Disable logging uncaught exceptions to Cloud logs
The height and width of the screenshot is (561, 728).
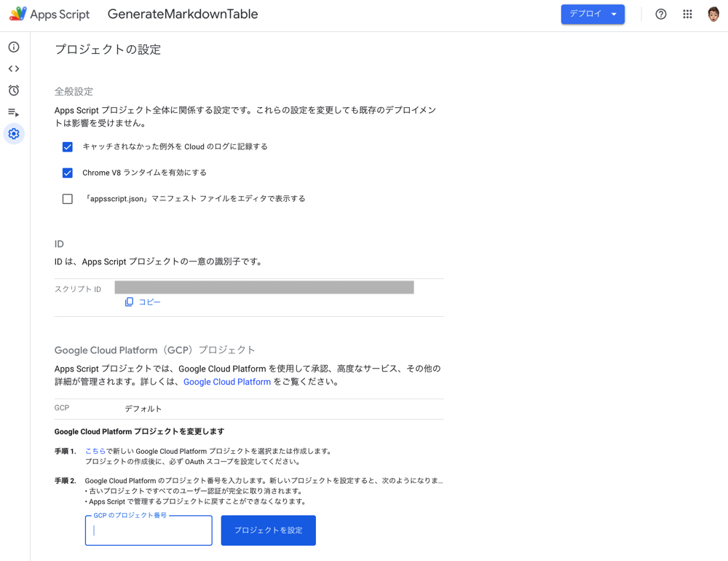68,147
